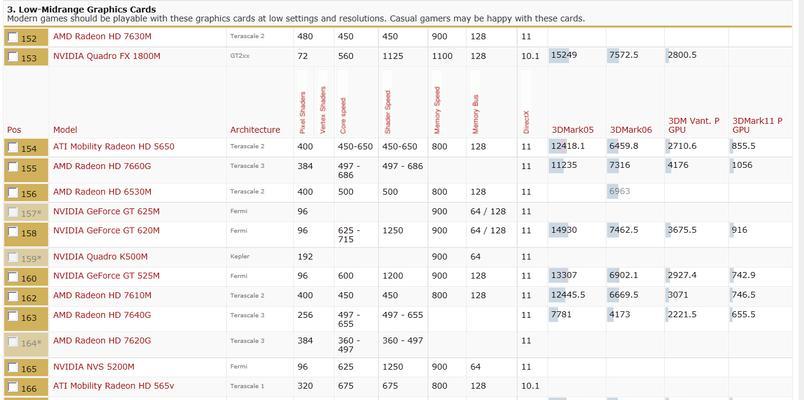The image size is (804, 400).
Task: Follow the AMD Radeon HD 7660G link
Action: point(102,166)
